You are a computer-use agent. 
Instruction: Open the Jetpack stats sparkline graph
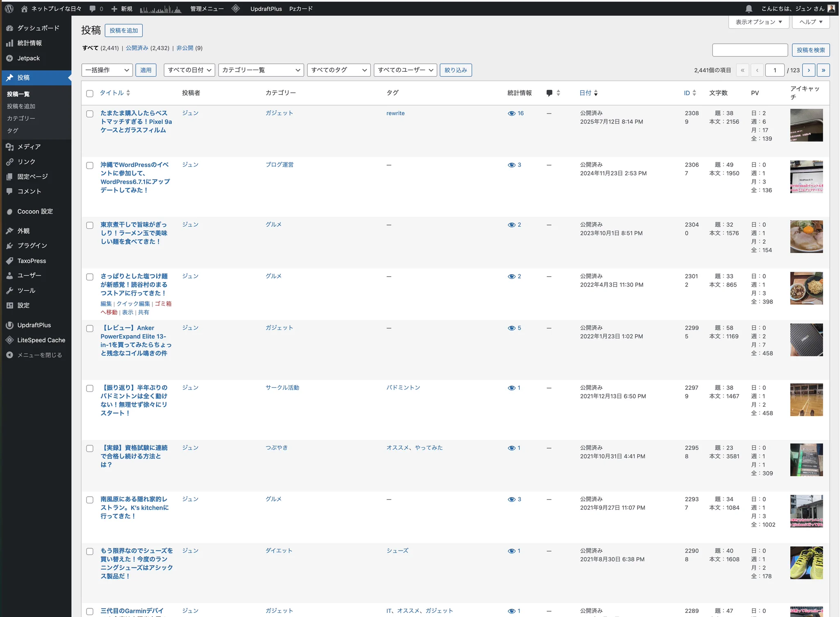[x=160, y=9]
